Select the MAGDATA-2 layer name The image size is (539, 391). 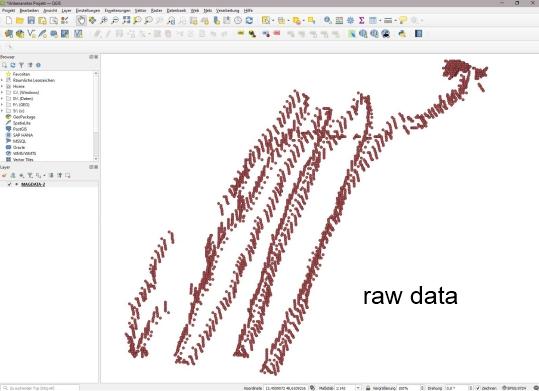coord(33,184)
